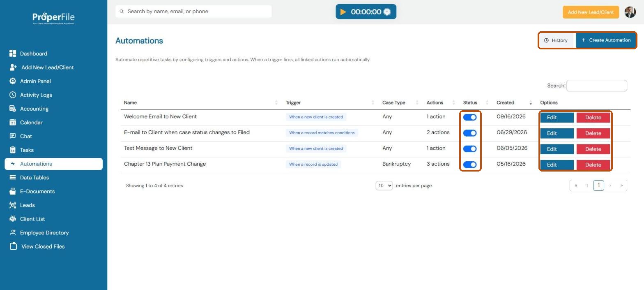Jump to last page with double-right arrow
This screenshot has width=644, height=290.
(x=621, y=186)
